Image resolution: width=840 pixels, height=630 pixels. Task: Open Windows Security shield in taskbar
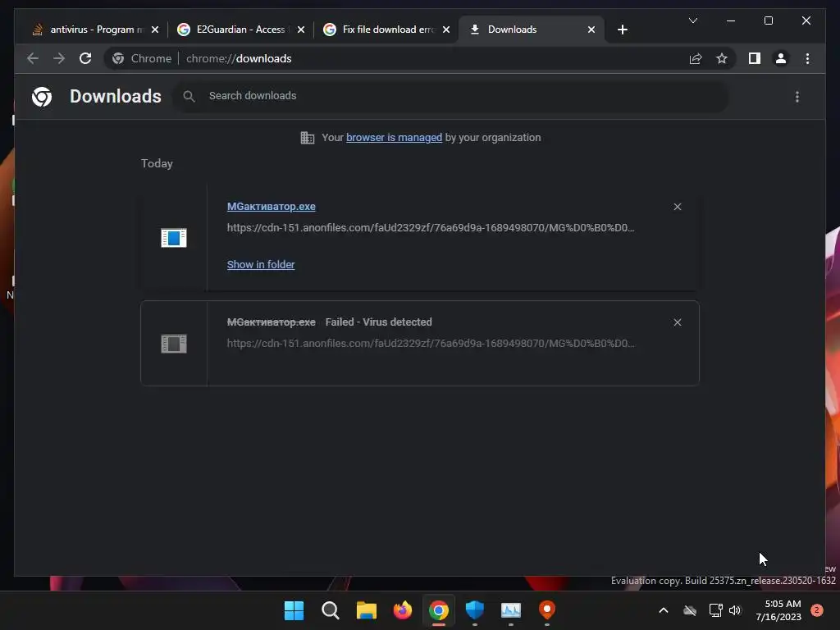(x=475, y=610)
